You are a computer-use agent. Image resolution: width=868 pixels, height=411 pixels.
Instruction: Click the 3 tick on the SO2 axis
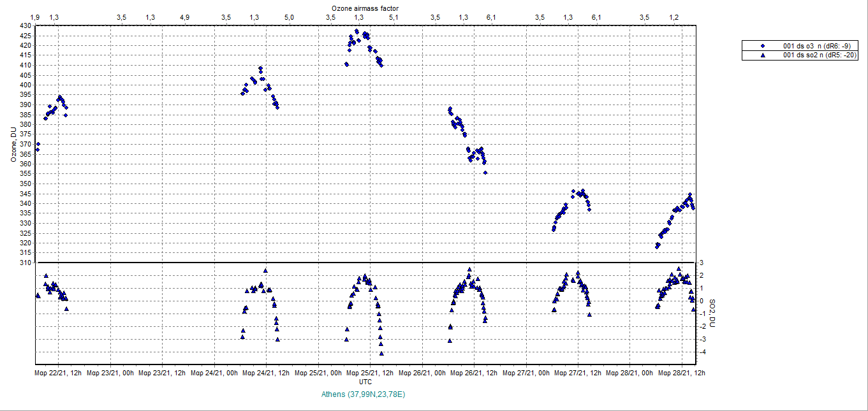(702, 263)
